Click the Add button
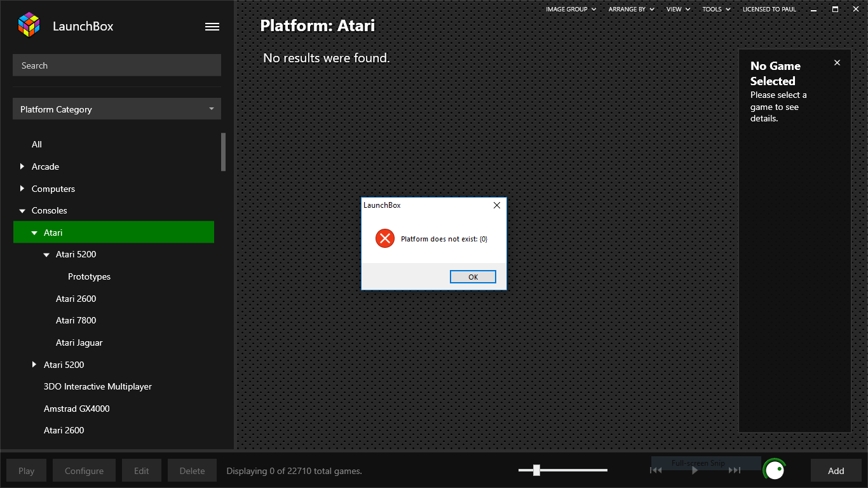 836,471
